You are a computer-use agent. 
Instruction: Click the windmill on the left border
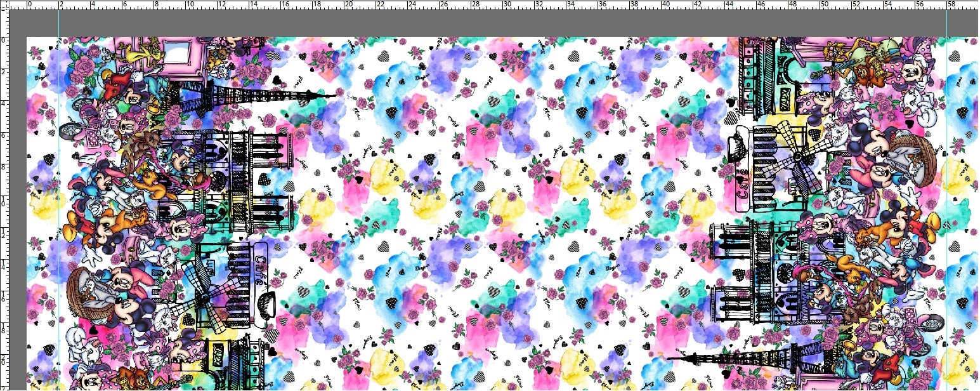209,302
